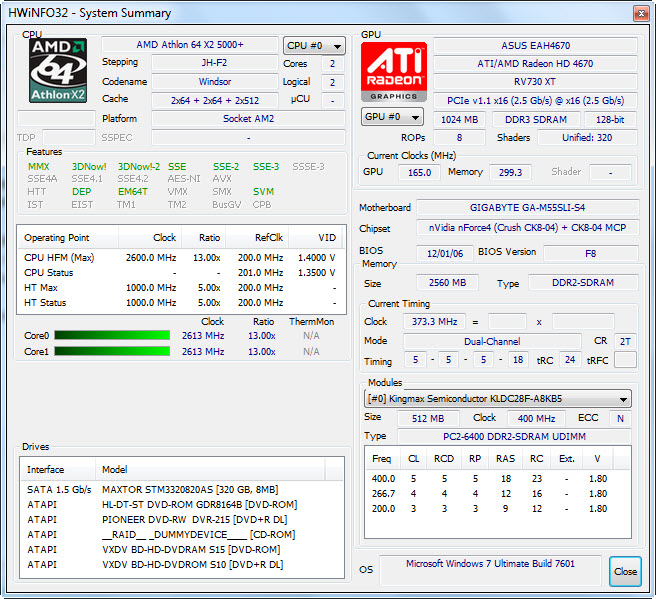Select the __RAID__ _DUMMYDEVICE row
Image resolution: width=656 pixels, height=599 pixels.
(x=182, y=535)
